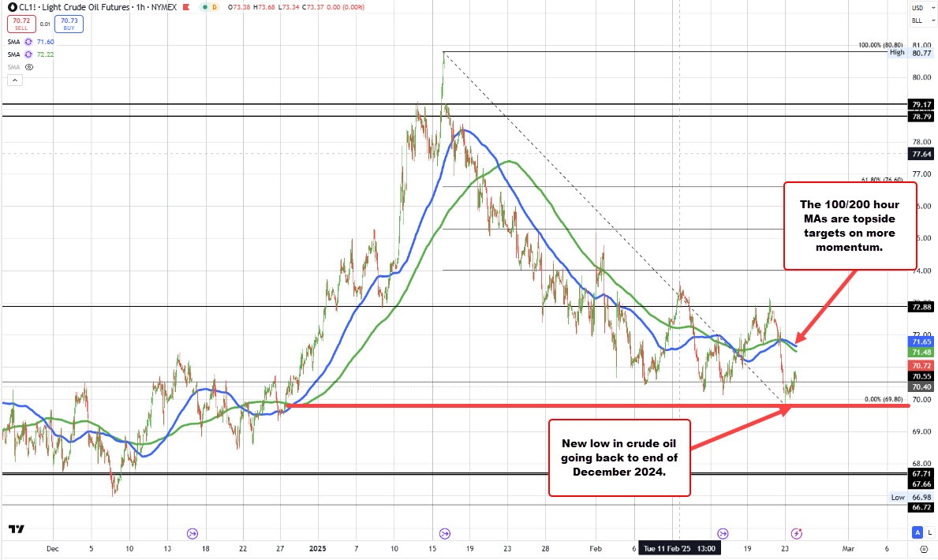Click the High 80.77 price label
This screenshot has height=560, width=938.
tap(910, 53)
